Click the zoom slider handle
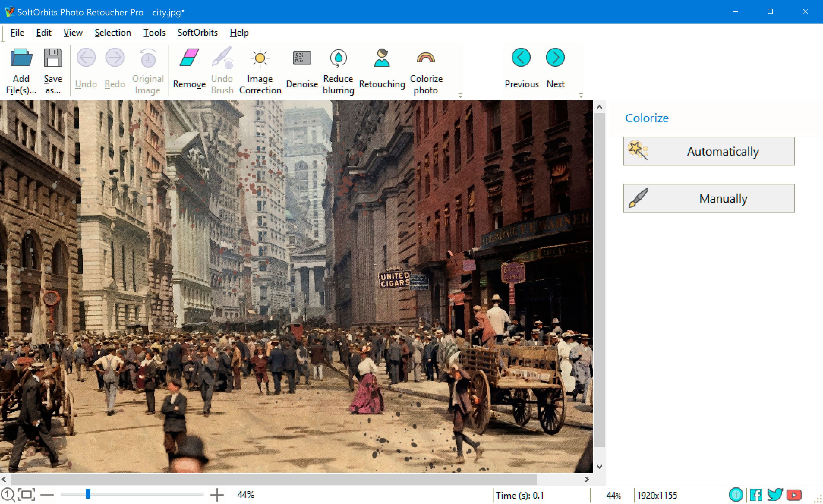This screenshot has width=823, height=504. (x=88, y=494)
